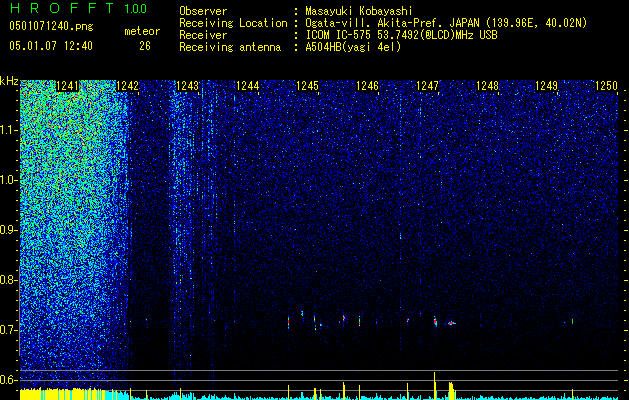Viewport: 629px width, 400px height.
Task: Click the 1.0 kHz axis label
Action: coord(9,181)
